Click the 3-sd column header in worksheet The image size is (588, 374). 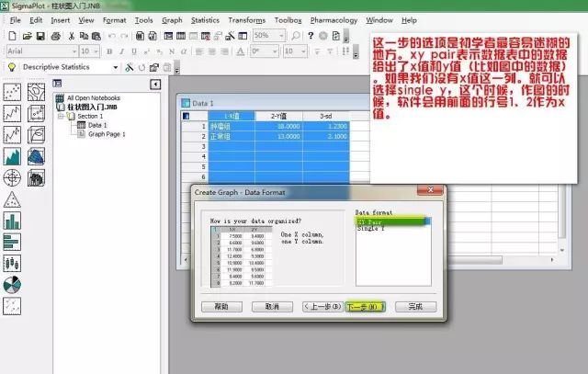coord(325,116)
